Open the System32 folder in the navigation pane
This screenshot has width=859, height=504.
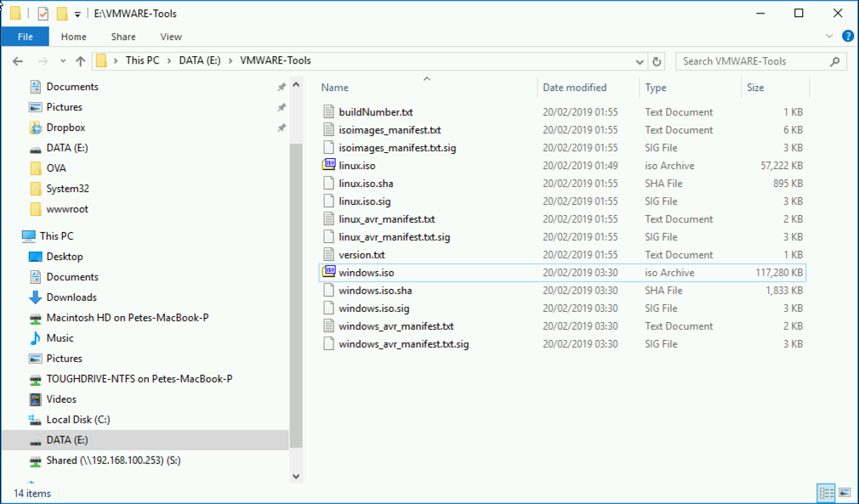(67, 189)
